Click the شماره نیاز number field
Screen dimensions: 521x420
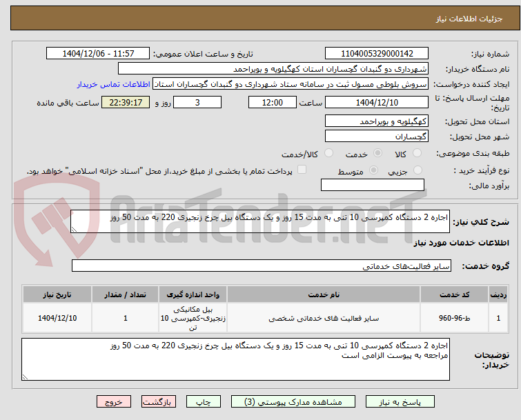coord(377,54)
